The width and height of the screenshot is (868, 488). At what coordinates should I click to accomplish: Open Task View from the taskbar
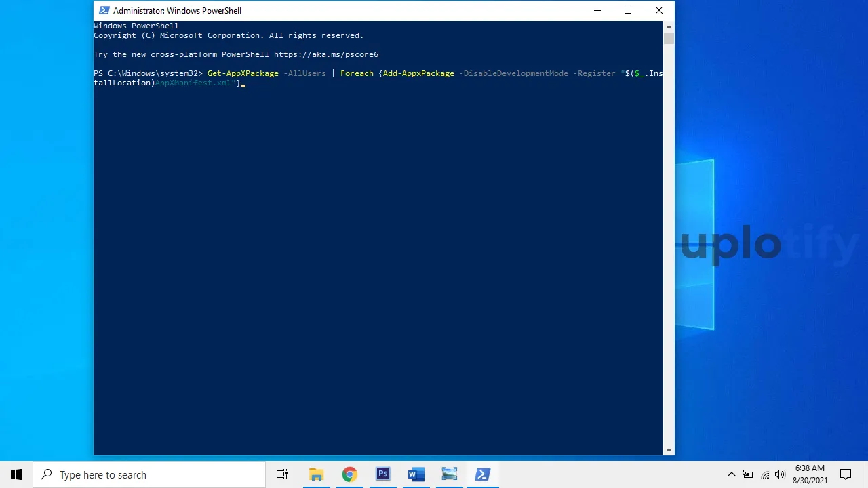(x=282, y=474)
